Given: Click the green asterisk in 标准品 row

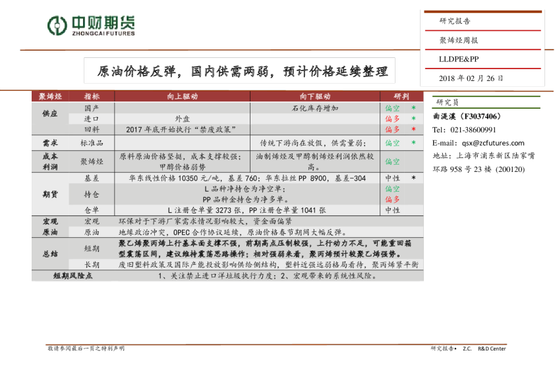Looking at the screenshot, I should [x=413, y=143].
